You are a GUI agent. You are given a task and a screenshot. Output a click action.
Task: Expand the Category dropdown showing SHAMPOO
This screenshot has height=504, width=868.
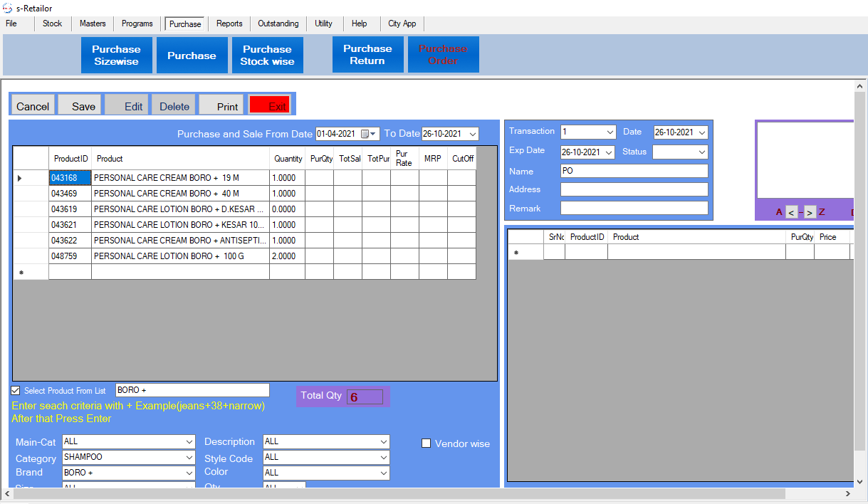(189, 458)
